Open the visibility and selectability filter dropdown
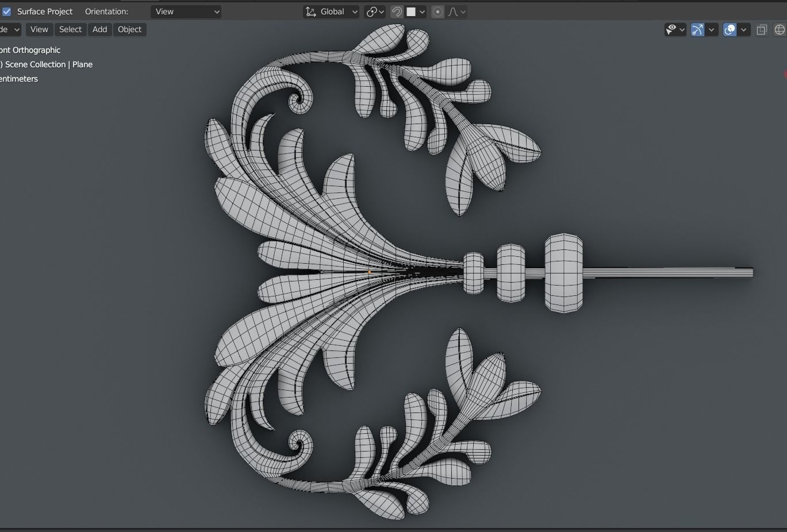 675,30
